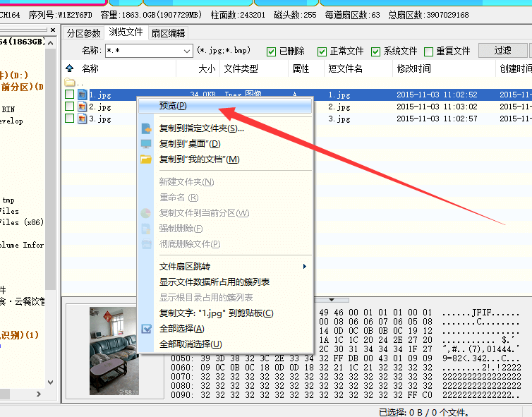The height and width of the screenshot is (417, 532).
Task: Select the 3.jpg file name
Action: point(100,119)
